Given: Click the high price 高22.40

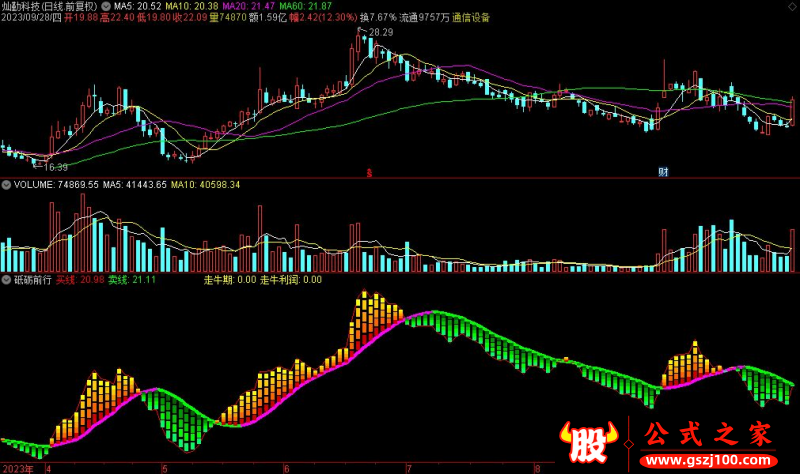Looking at the screenshot, I should (x=117, y=17).
